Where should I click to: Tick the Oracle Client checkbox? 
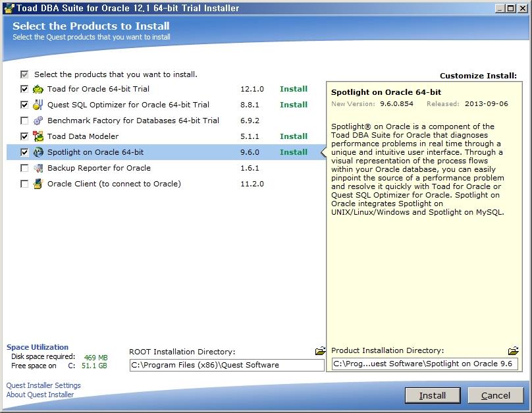24,184
